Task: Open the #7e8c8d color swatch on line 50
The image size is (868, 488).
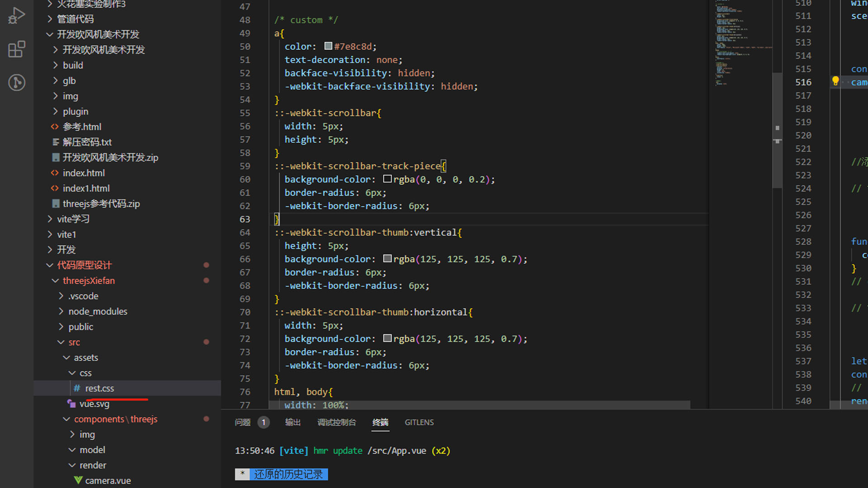Action: pyautogui.click(x=329, y=46)
